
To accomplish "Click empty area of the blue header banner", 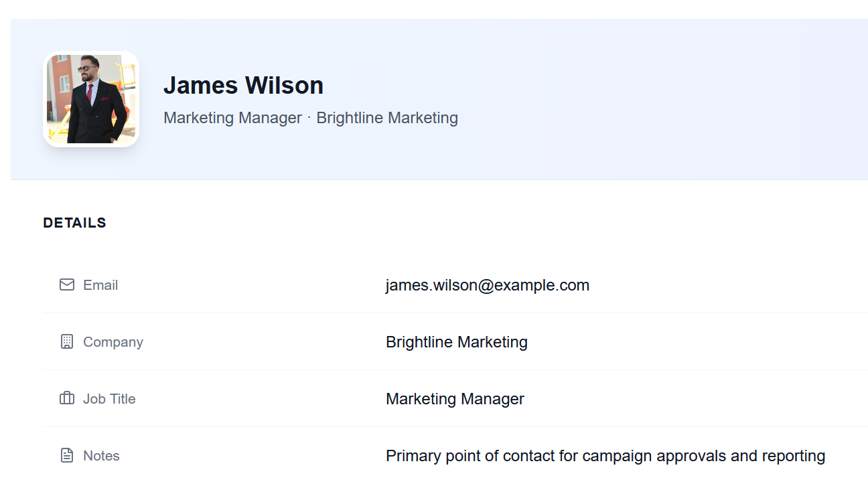I will click(x=636, y=100).
